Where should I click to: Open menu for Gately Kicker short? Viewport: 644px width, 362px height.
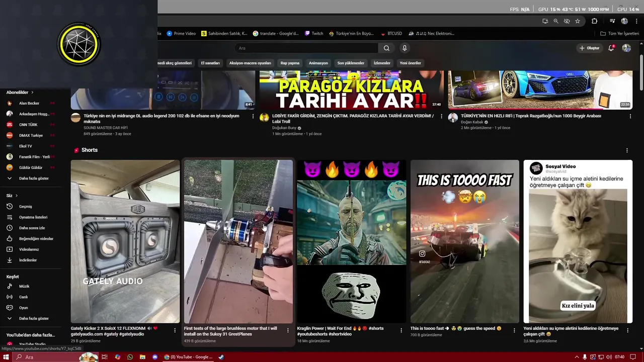175,330
